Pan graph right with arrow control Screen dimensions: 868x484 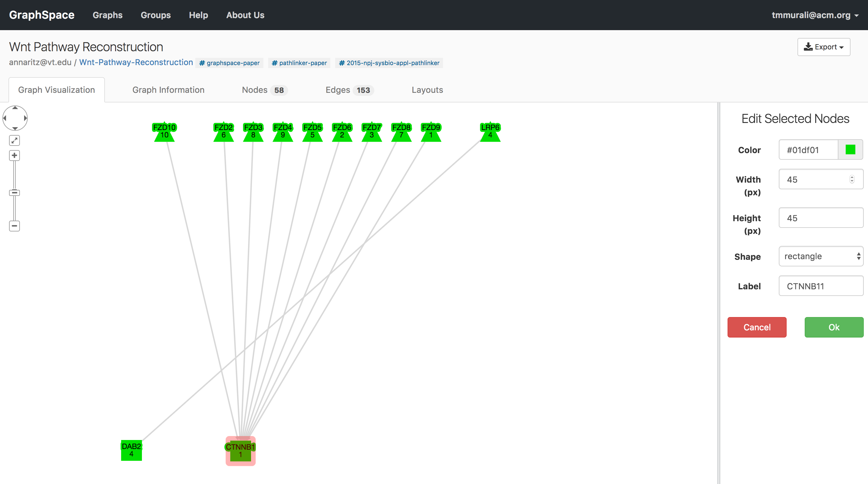click(x=25, y=118)
